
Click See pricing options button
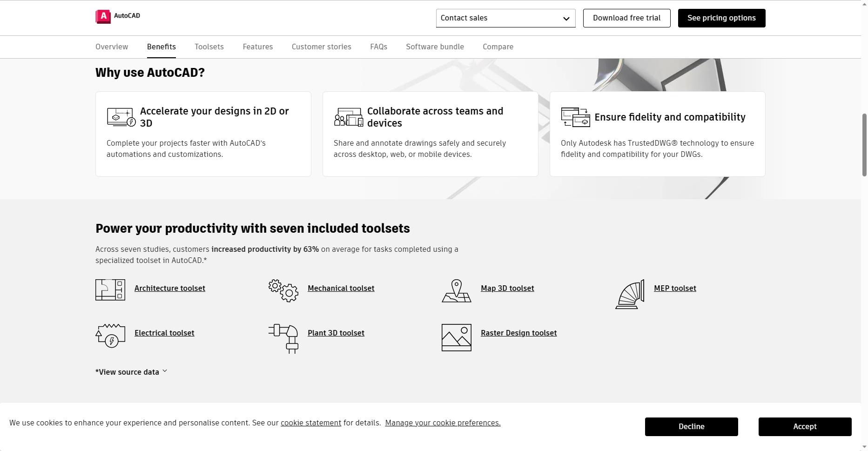[x=721, y=18]
